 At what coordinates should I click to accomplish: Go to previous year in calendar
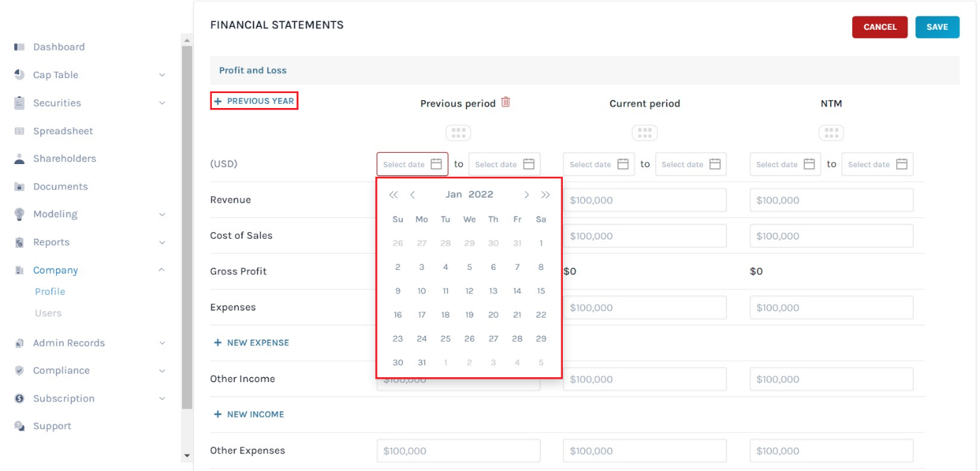coord(394,195)
